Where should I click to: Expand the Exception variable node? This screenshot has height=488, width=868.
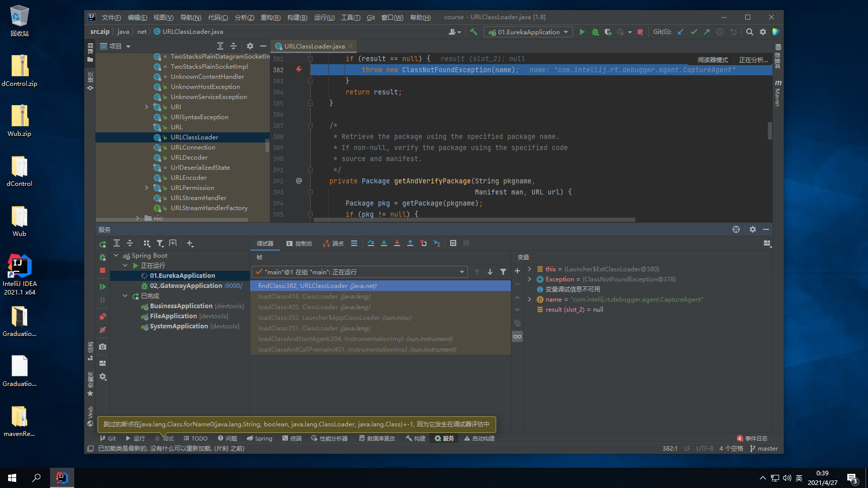tap(529, 279)
